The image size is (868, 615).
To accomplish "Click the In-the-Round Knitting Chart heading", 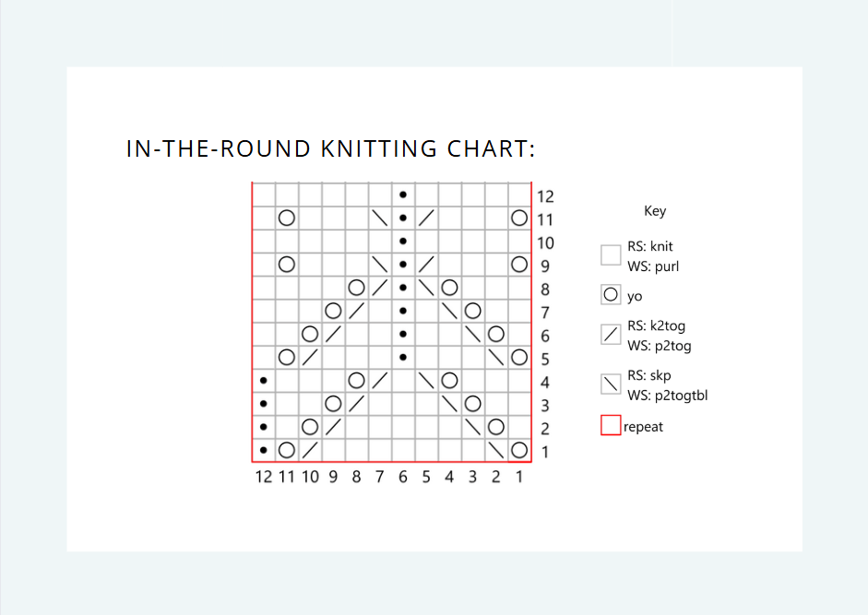I will (x=330, y=148).
